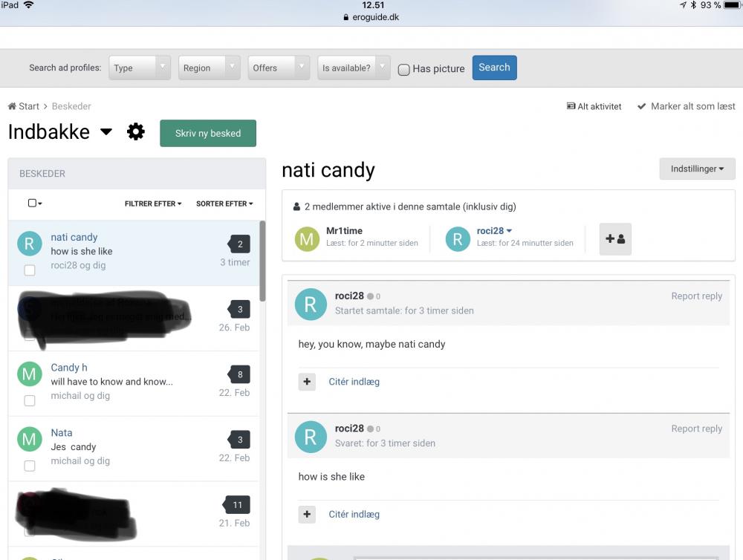Click the lock icon next to eroguide.dk
The image size is (743, 560).
(x=346, y=17)
